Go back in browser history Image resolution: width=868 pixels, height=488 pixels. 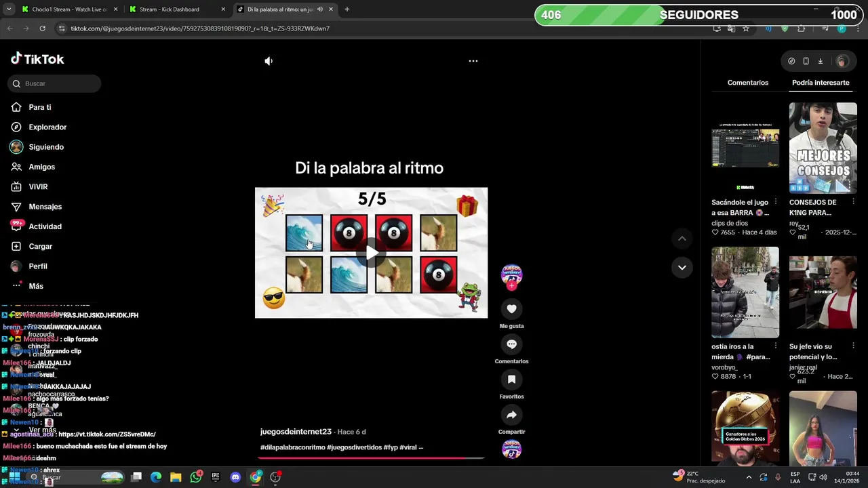(9, 28)
